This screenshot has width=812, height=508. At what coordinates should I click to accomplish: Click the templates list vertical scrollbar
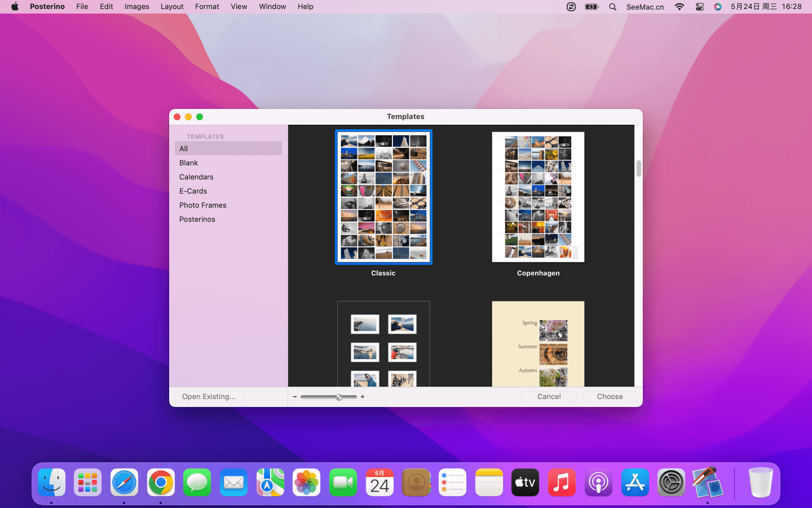pos(638,169)
